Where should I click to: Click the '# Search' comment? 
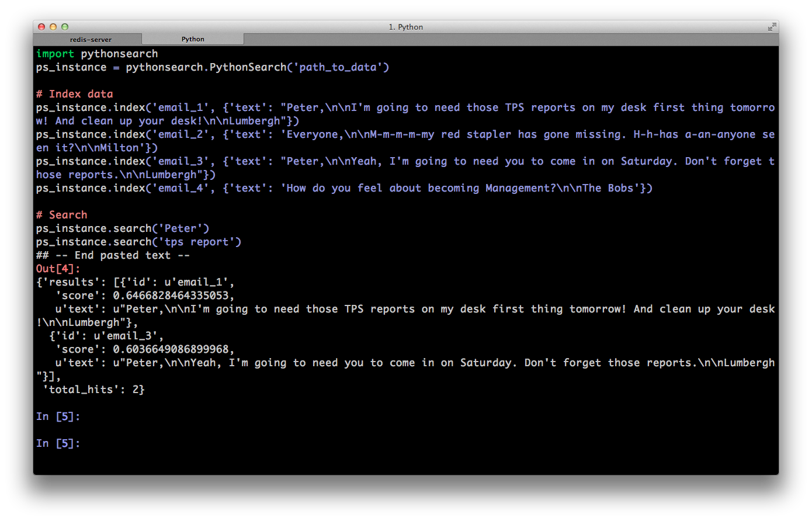[62, 215]
